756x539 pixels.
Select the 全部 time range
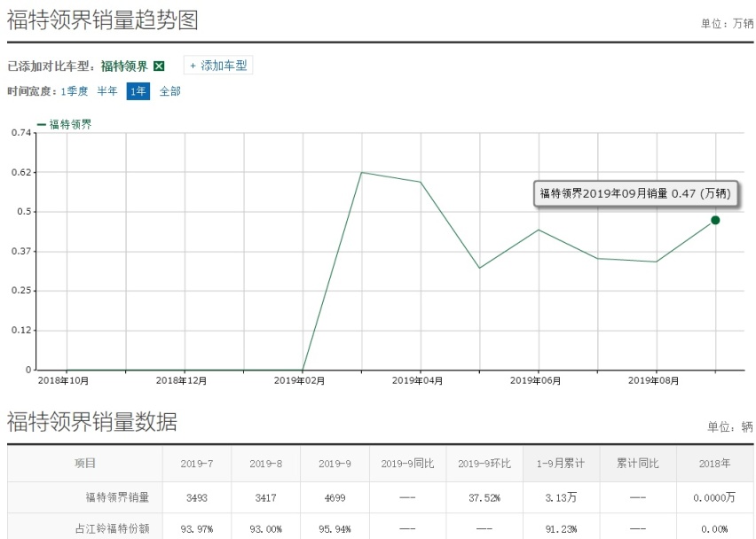pos(170,91)
